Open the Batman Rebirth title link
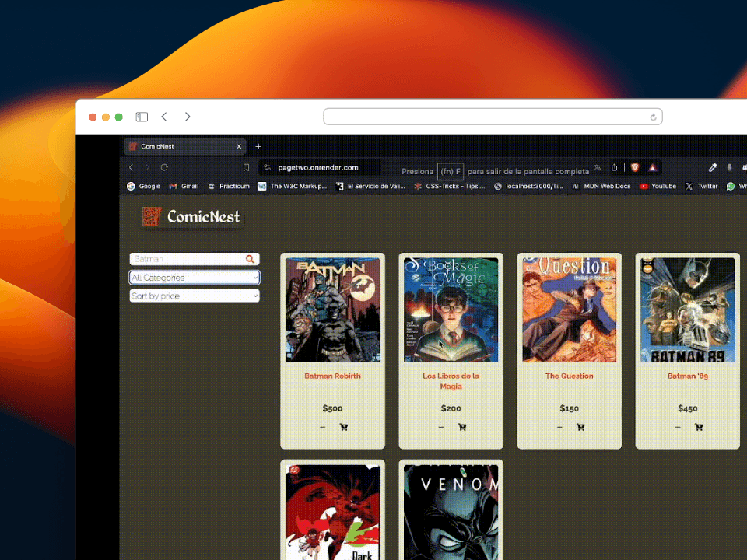This screenshot has height=560, width=747. pos(332,376)
